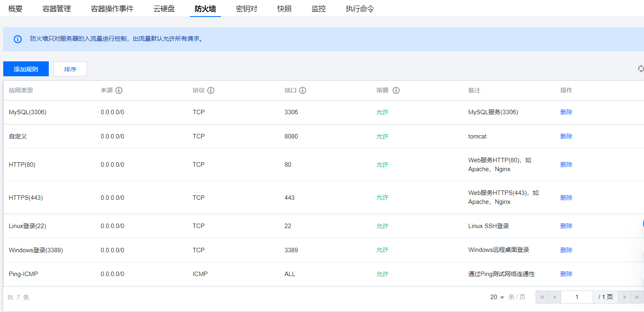Click the Linux登录(22) application type cell
Screen dimensions: 644x312
click(x=27, y=226)
